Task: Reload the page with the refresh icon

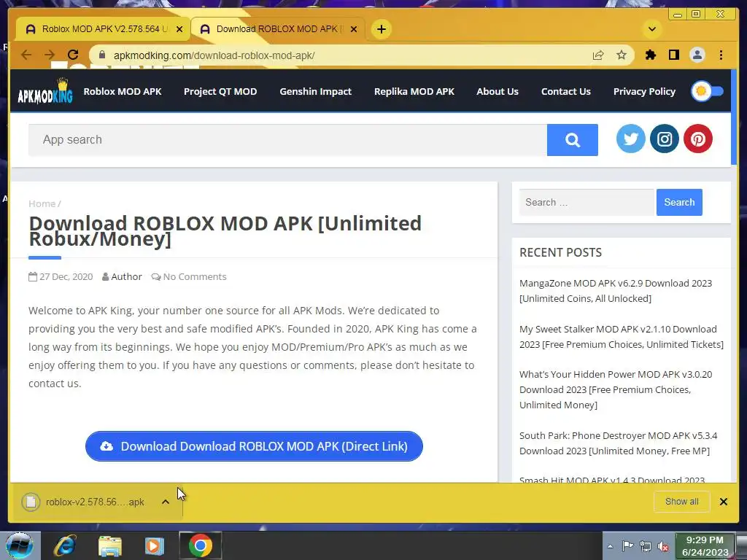Action: point(73,55)
